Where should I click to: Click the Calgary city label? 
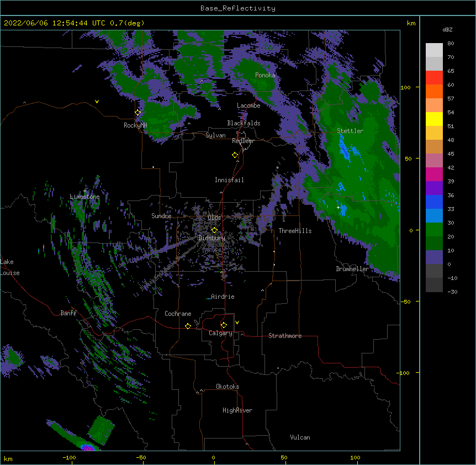click(221, 333)
